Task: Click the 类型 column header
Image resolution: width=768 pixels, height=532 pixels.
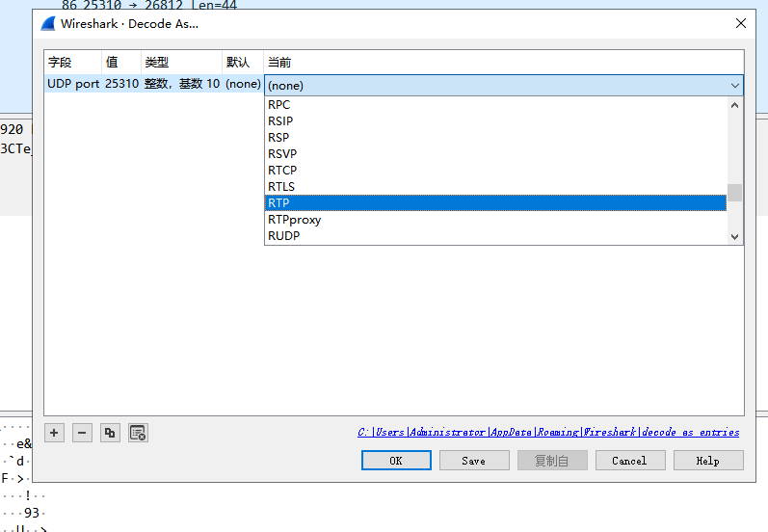Action: tap(182, 63)
